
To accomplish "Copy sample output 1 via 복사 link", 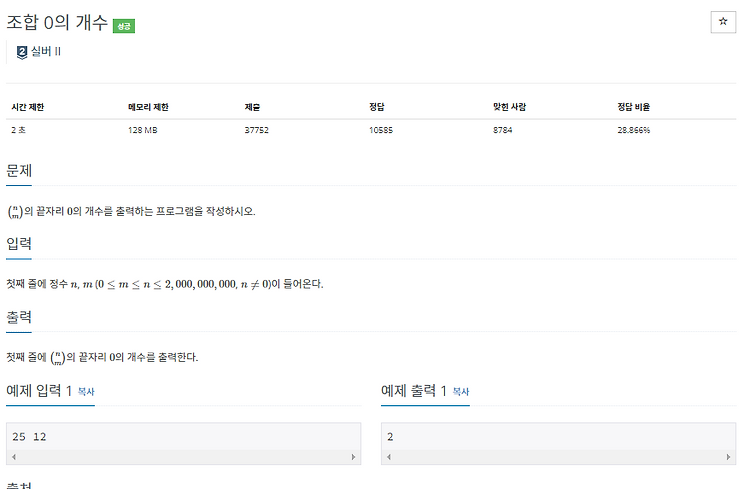I will tap(461, 392).
